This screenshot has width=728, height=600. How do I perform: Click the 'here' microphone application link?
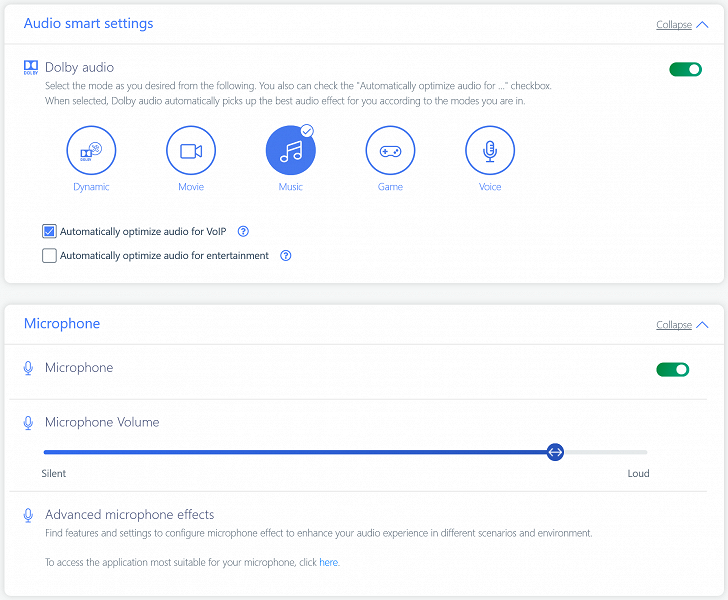[x=328, y=563]
